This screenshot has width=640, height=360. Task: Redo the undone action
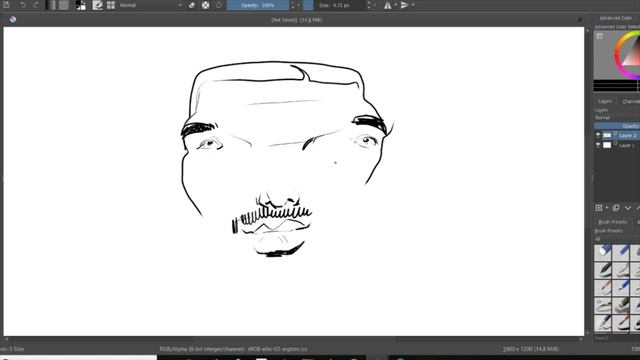pos(36,5)
